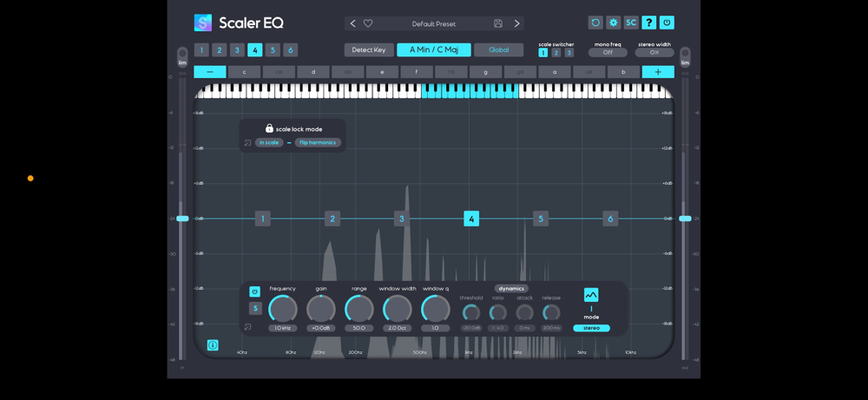The width and height of the screenshot is (868, 400).
Task: Click the minus button on note row
Action: 210,72
